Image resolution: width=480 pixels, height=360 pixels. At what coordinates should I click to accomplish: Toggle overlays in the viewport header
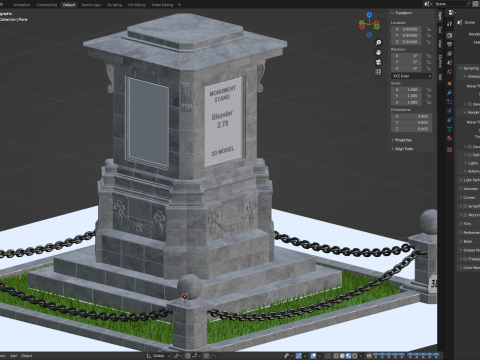[313, 356]
